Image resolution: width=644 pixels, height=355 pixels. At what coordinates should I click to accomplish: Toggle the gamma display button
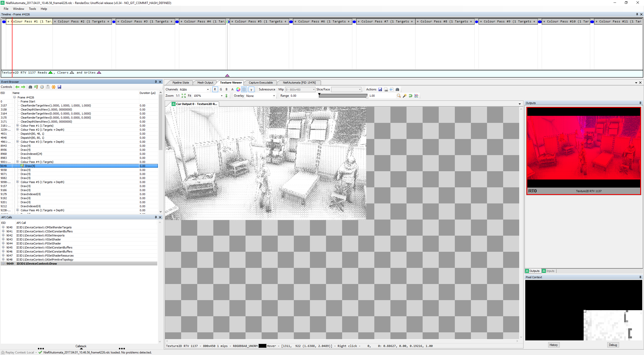[x=251, y=89]
